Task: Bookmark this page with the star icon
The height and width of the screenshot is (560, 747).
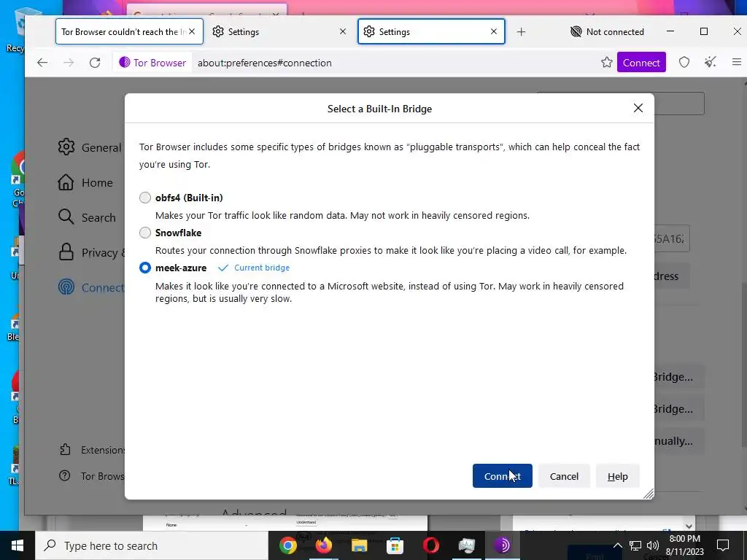Action: tap(606, 63)
